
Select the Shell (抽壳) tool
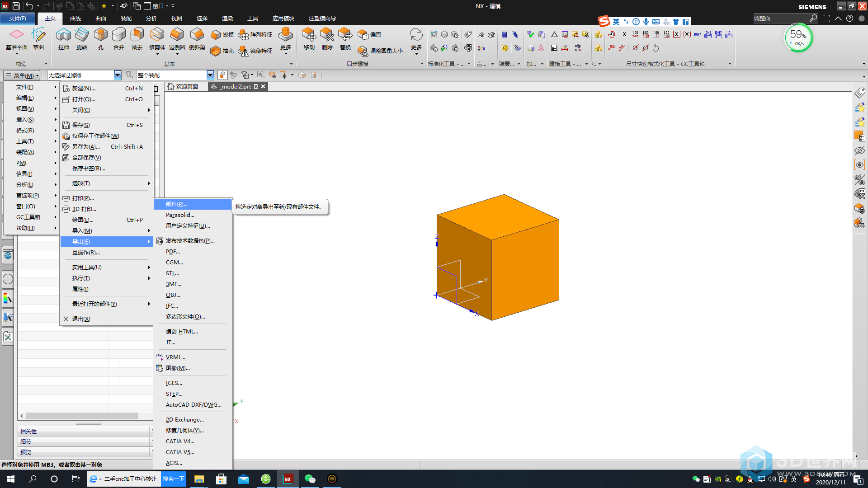(x=222, y=51)
